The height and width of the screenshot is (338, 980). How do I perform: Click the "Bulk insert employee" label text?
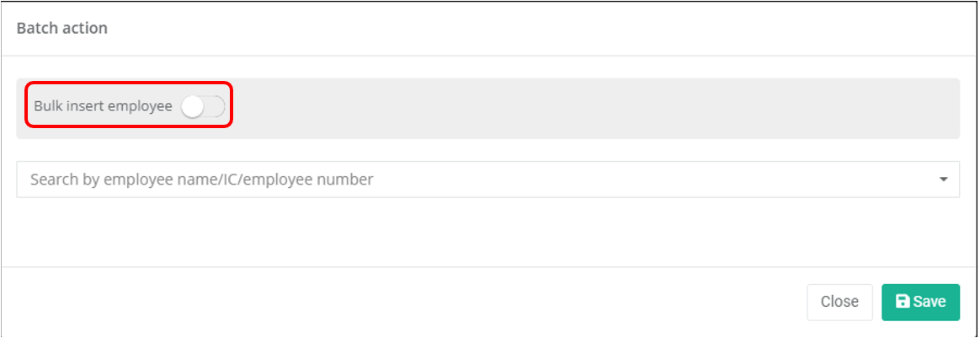click(103, 106)
